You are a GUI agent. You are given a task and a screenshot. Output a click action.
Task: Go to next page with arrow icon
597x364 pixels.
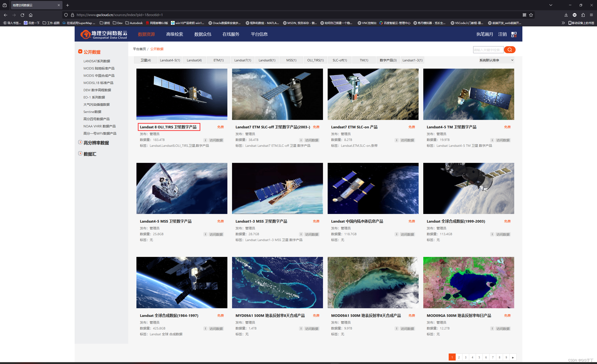coord(513,357)
